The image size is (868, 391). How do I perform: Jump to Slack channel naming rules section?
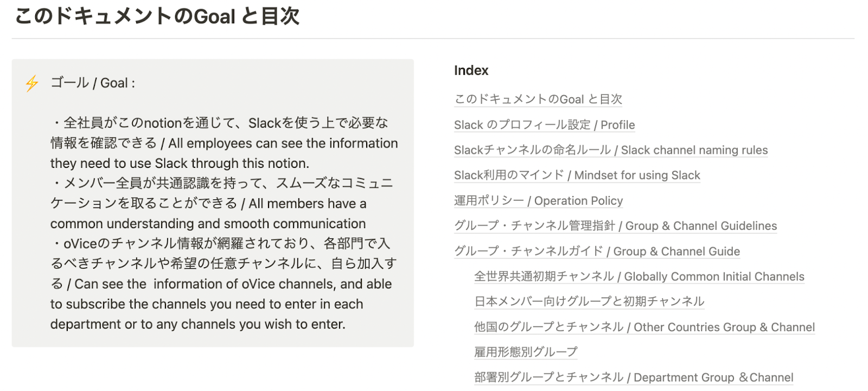point(611,150)
